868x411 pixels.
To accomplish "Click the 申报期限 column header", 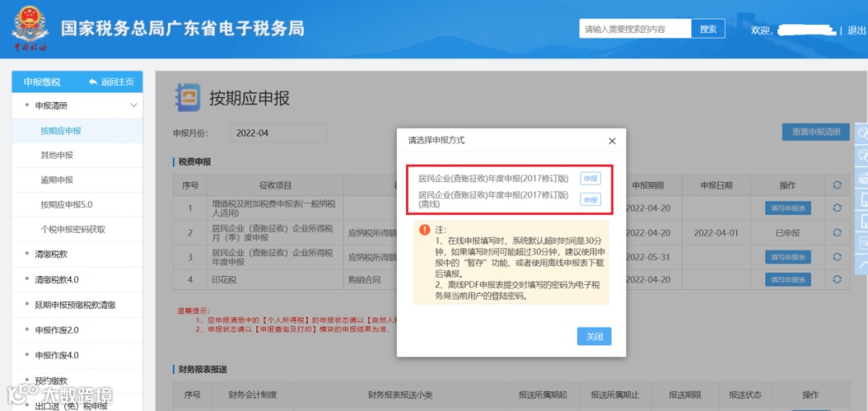I will tap(648, 185).
